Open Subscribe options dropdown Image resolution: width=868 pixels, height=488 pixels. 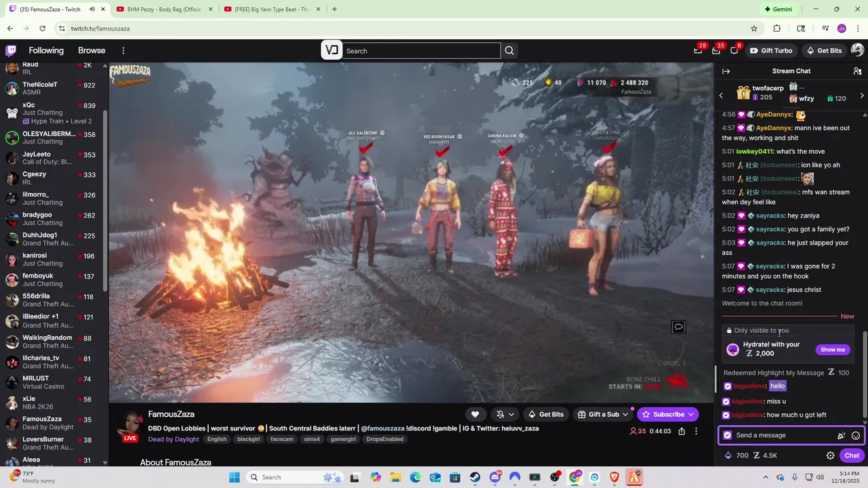tap(691, 414)
